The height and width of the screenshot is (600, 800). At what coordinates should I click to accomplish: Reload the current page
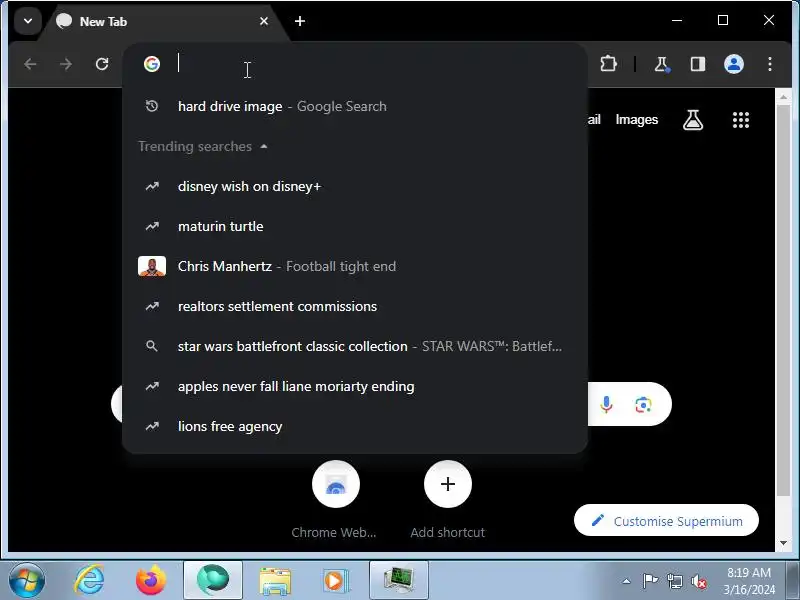[102, 64]
